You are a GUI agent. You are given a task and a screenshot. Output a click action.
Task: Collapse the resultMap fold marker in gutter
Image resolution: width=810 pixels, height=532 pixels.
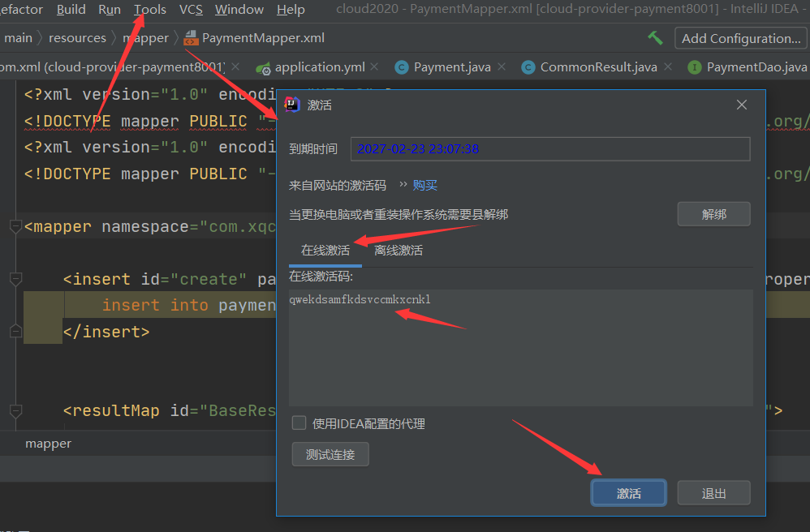point(15,410)
